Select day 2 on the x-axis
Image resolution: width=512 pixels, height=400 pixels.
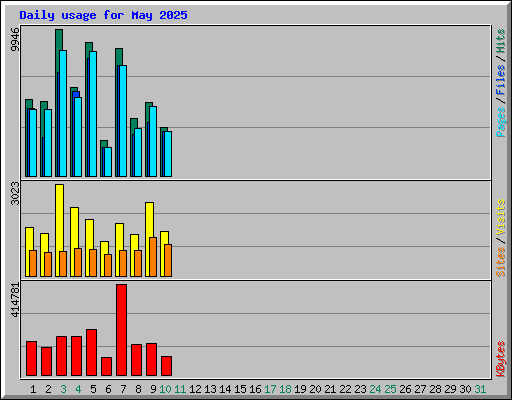(x=48, y=389)
